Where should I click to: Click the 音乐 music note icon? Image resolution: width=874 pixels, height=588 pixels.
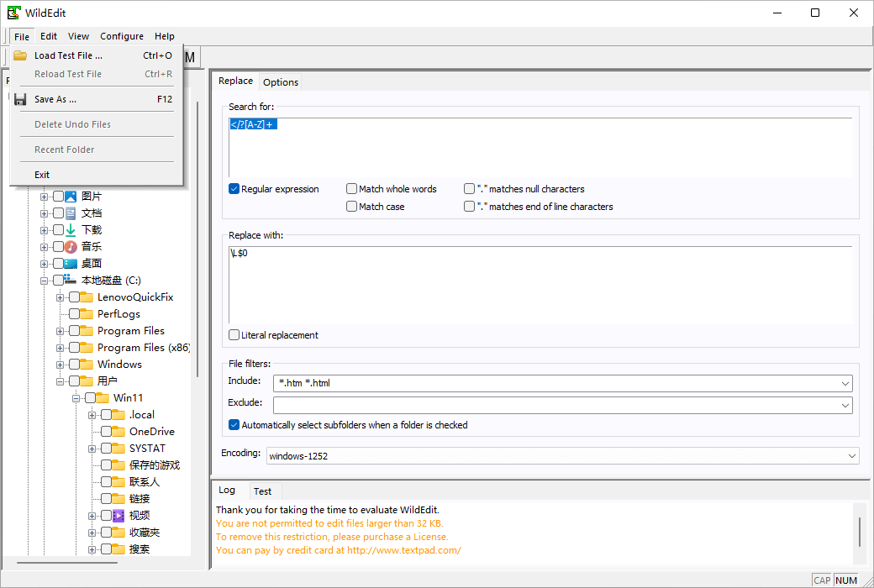(x=71, y=246)
